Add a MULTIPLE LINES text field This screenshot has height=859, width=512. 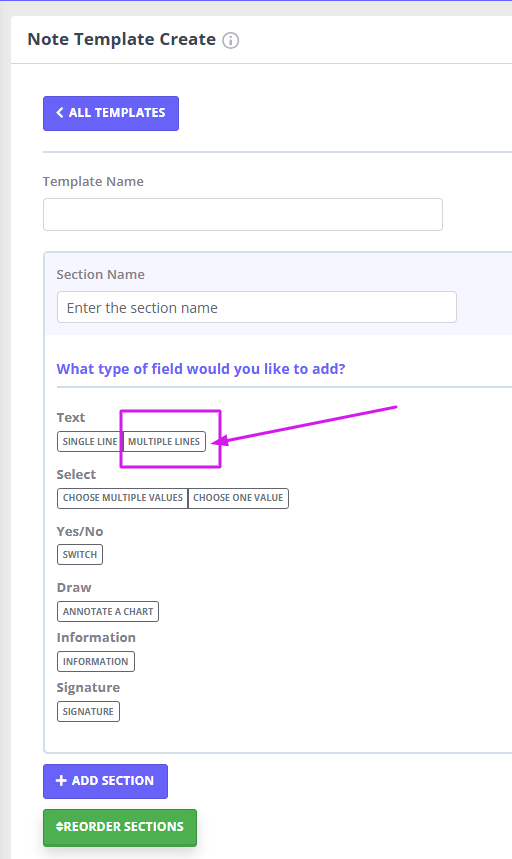click(164, 442)
